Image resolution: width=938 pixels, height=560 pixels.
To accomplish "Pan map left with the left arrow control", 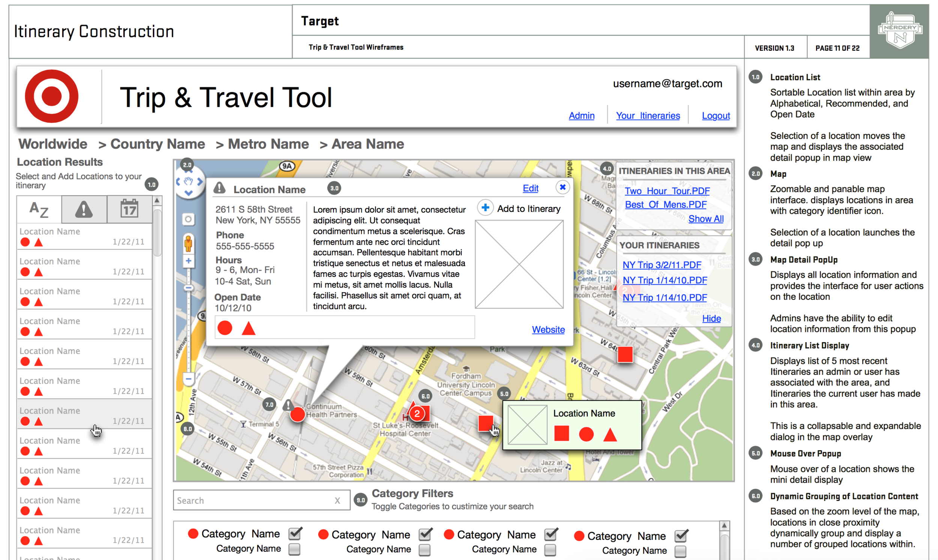I will tap(178, 182).
